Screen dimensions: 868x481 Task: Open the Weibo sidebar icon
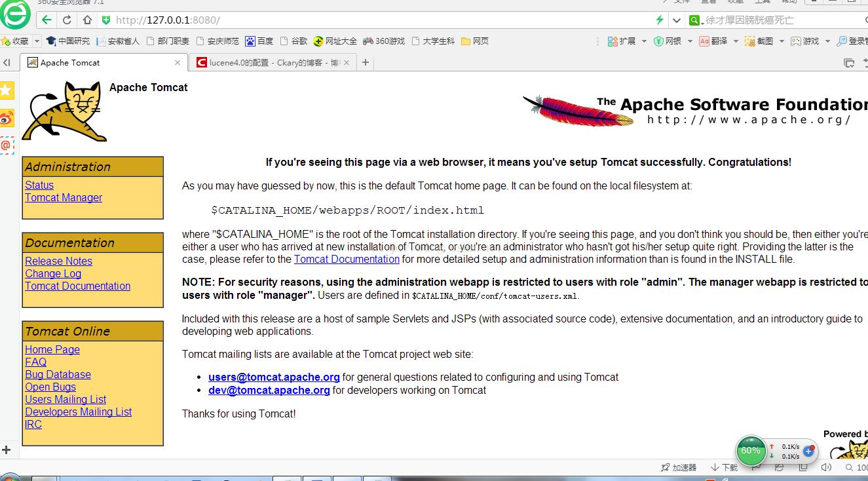7,119
